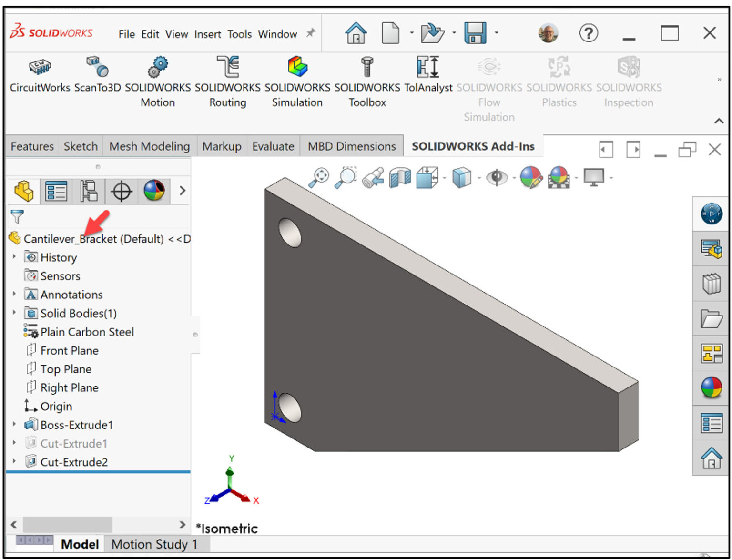
Task: Click the Zoom to Fit icon
Action: [320, 177]
